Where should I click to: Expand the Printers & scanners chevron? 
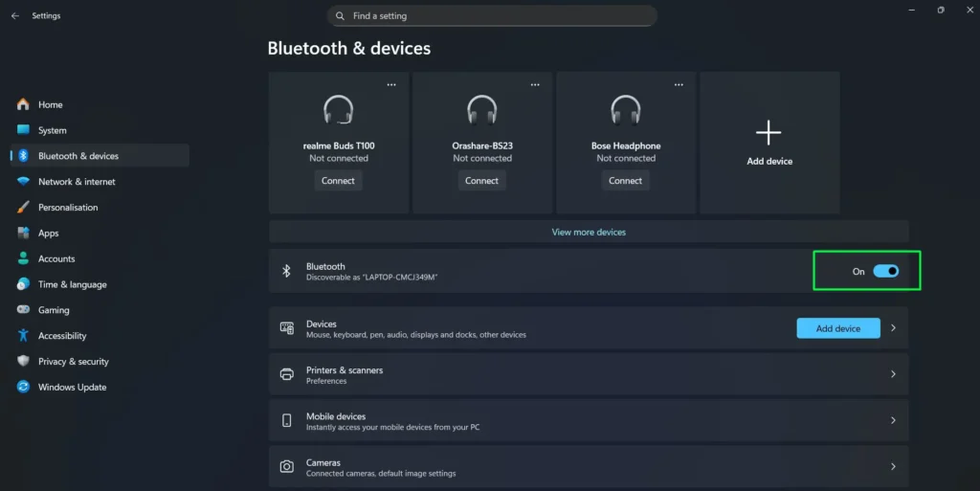click(893, 374)
